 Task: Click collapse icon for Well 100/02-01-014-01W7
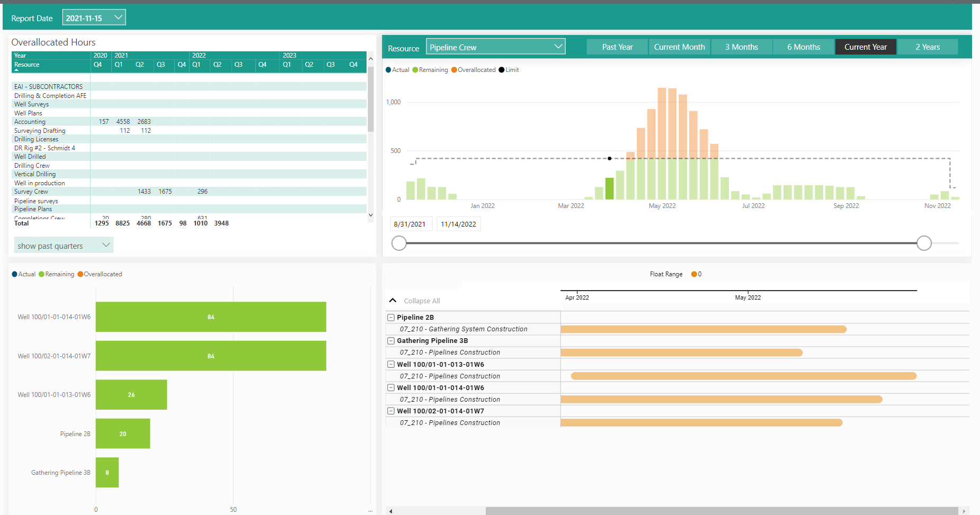pyautogui.click(x=391, y=411)
